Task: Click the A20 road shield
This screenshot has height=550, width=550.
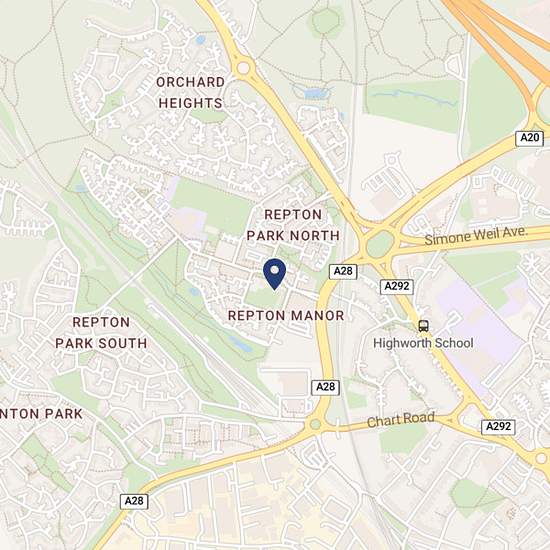Action: pos(530,138)
